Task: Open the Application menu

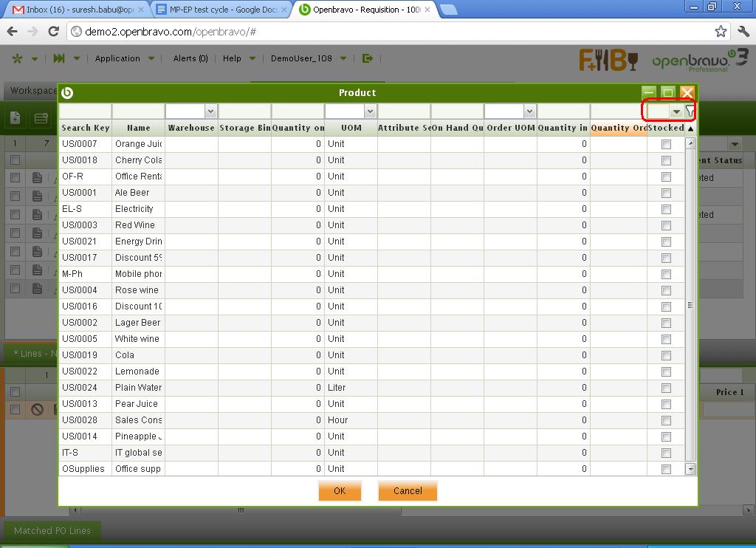Action: coord(117,58)
